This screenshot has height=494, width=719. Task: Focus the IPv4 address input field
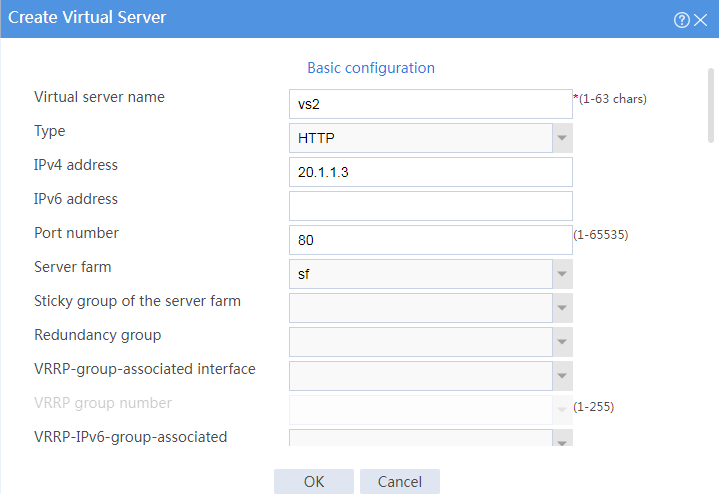[431, 172]
